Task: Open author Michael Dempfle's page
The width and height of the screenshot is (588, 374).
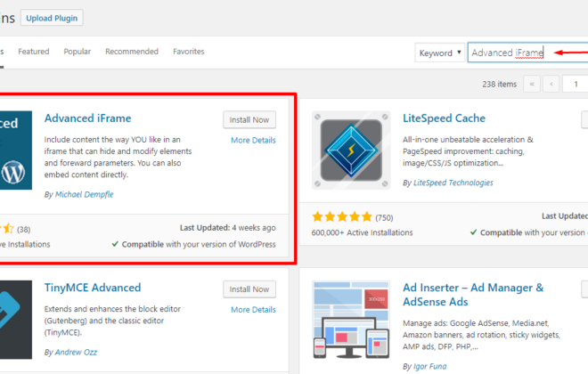Action: (85, 194)
